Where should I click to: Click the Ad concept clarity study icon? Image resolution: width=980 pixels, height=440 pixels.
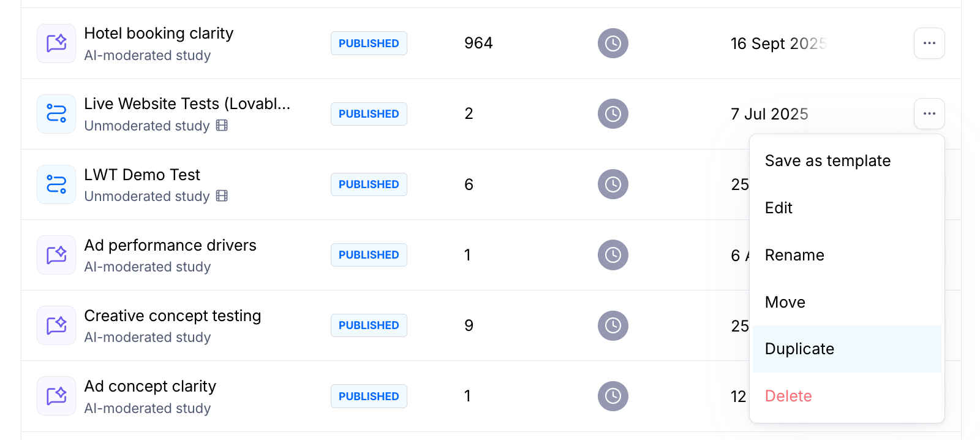56,396
